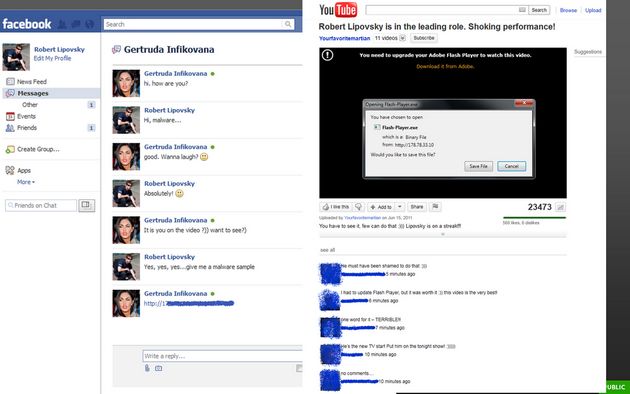Viewport: 630px width, 394px height.
Task: Click the YouTube logo
Action: pyautogui.click(x=338, y=10)
